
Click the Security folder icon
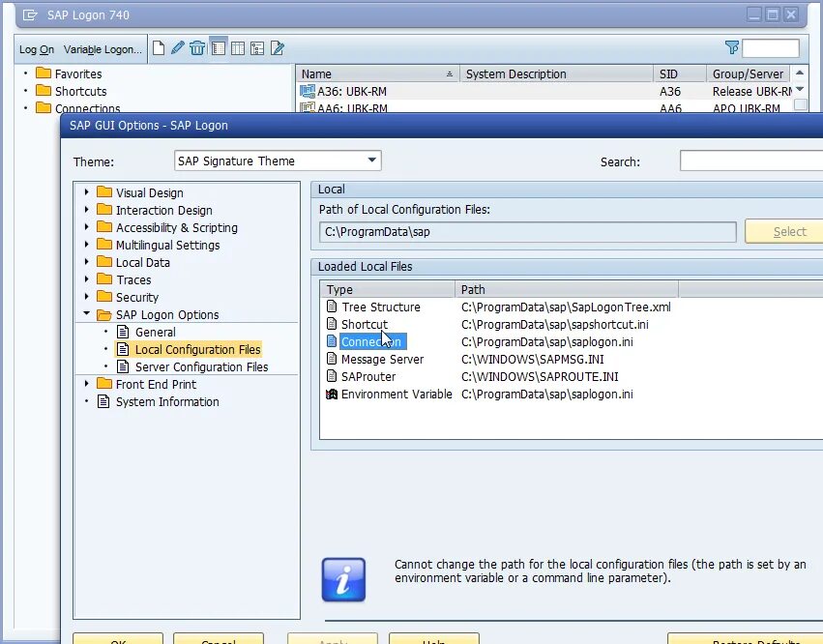(104, 296)
